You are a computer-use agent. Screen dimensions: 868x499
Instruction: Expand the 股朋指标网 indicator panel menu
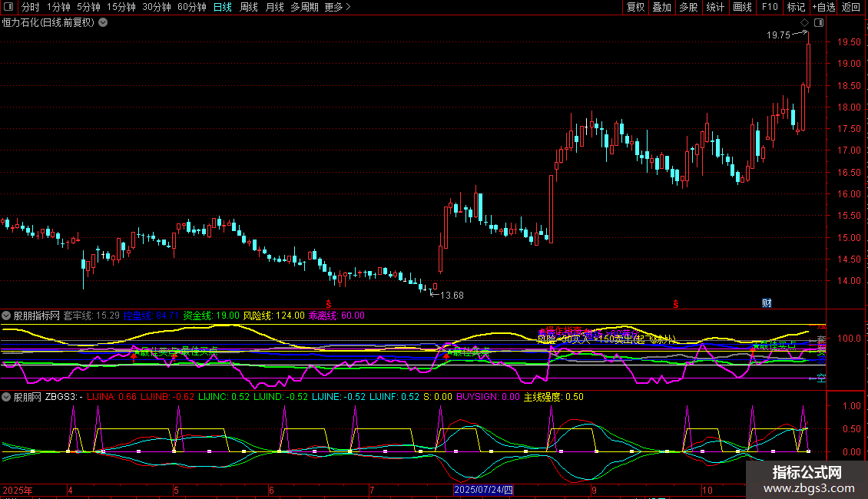coord(6,315)
